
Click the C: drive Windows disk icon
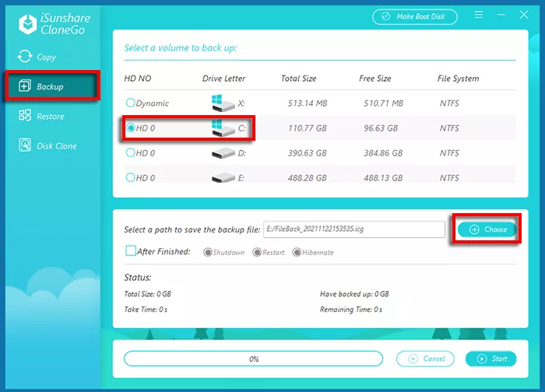(223, 128)
